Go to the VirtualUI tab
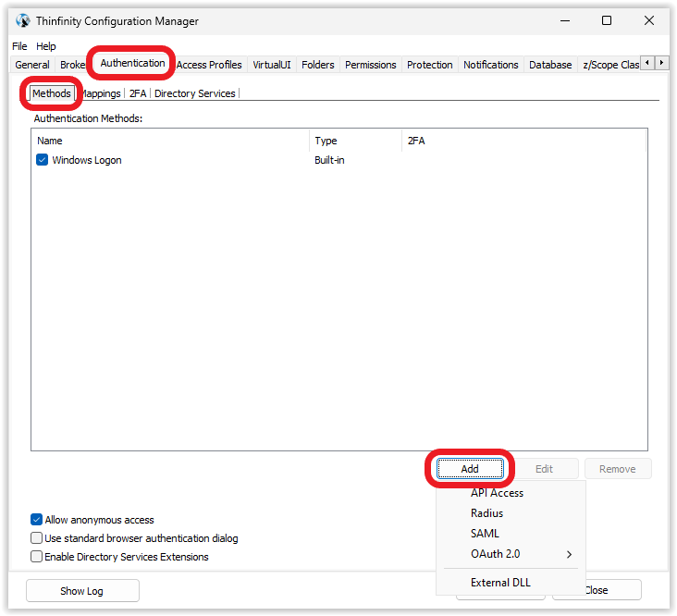 click(272, 65)
